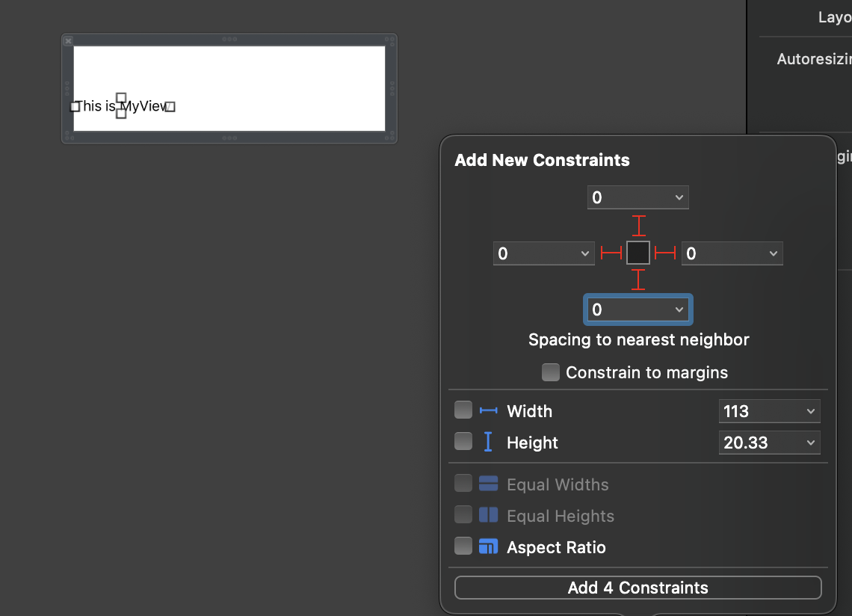The image size is (852, 616).
Task: Click the Height label text
Action: [x=532, y=443]
